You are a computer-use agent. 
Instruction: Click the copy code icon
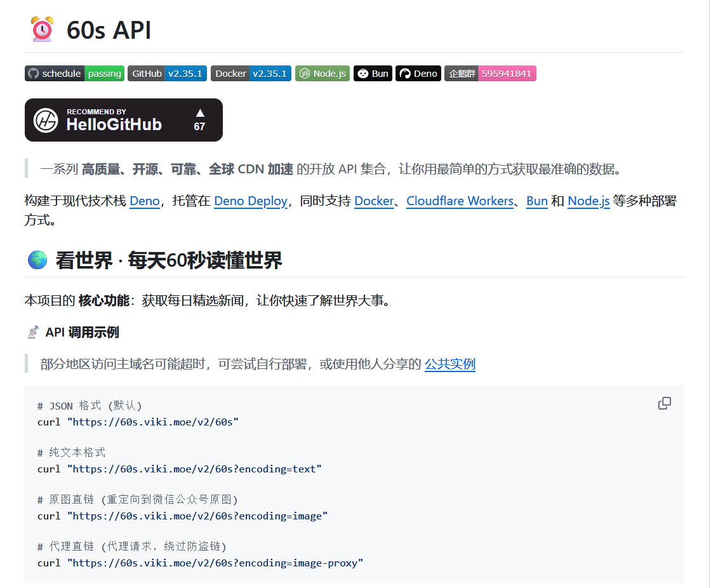(x=665, y=403)
